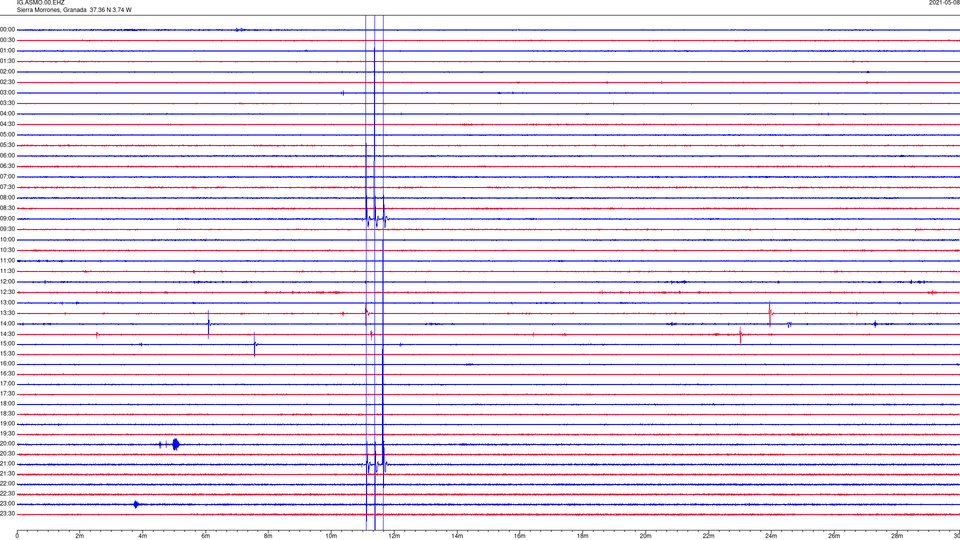Select the 18:00 trace time label
This screenshot has width=960, height=540.
pos(7,404)
